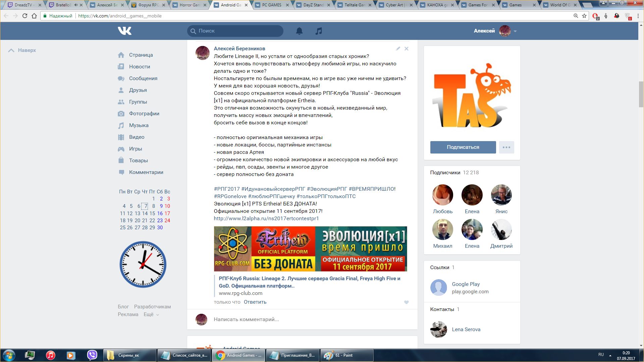Click the Наверх back-to-top link
644x362 pixels.
pos(22,50)
